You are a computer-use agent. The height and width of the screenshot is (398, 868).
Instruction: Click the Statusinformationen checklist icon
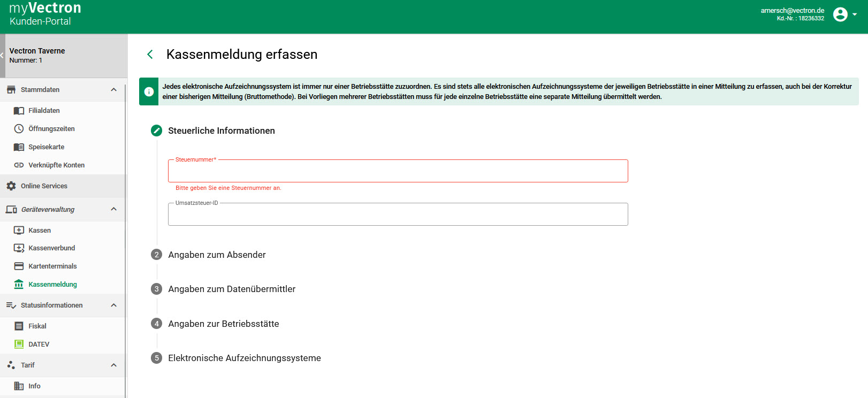point(11,305)
